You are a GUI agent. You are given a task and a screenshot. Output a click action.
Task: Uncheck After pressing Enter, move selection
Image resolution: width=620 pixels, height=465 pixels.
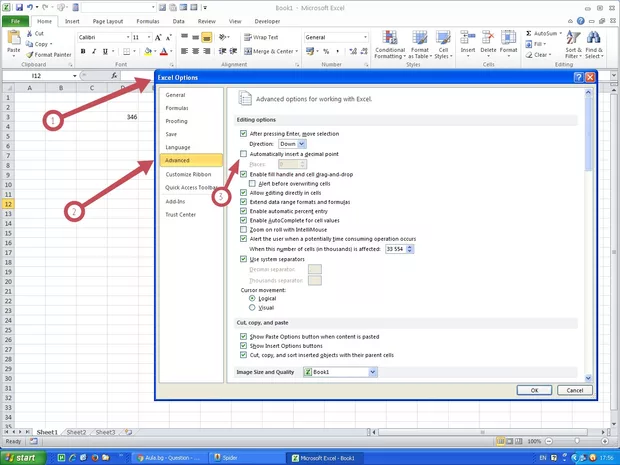pyautogui.click(x=244, y=133)
